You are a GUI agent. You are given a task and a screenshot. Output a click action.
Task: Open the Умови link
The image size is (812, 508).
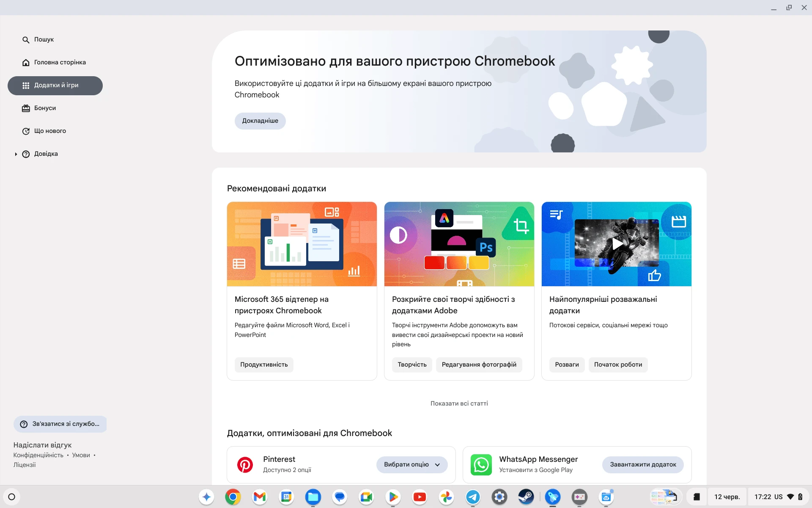81,455
